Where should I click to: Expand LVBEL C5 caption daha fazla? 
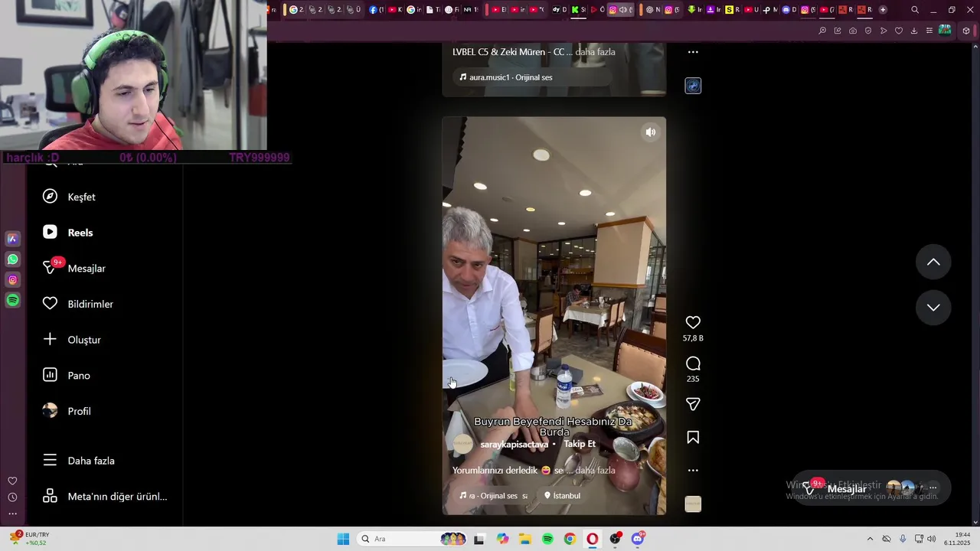595,52
